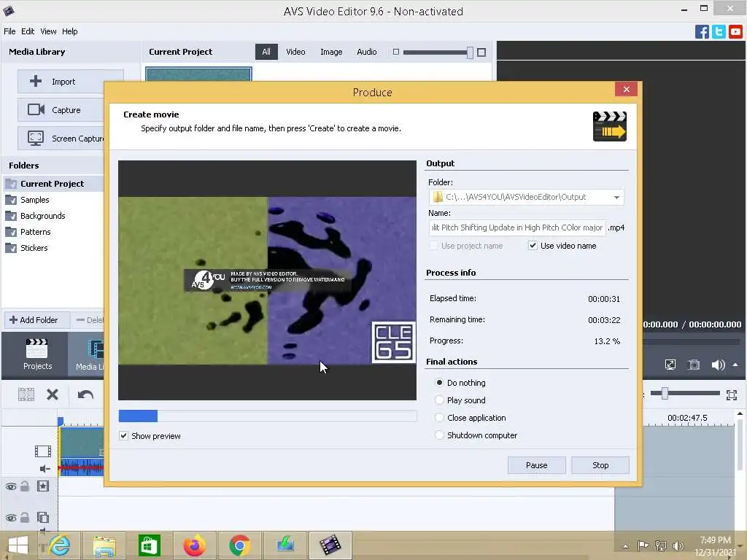Image resolution: width=747 pixels, height=560 pixels.
Task: Click the video overlay track icon
Action: [x=43, y=517]
